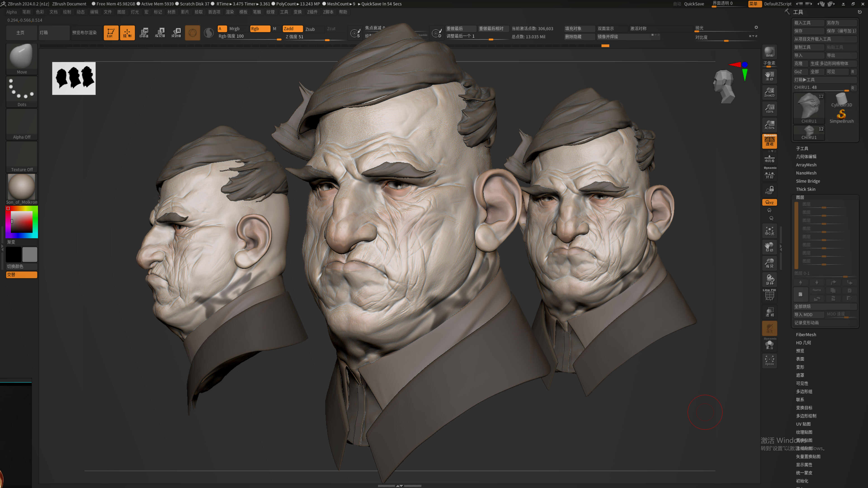Screen dimensions: 868x488
Task: Toggle the Rgb mode button
Action: click(x=260, y=29)
